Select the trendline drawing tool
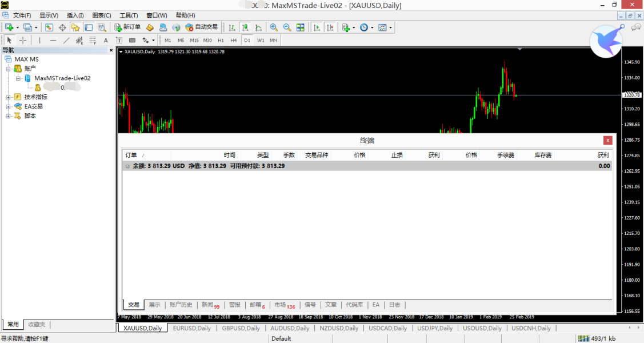644x343 pixels. pos(66,40)
